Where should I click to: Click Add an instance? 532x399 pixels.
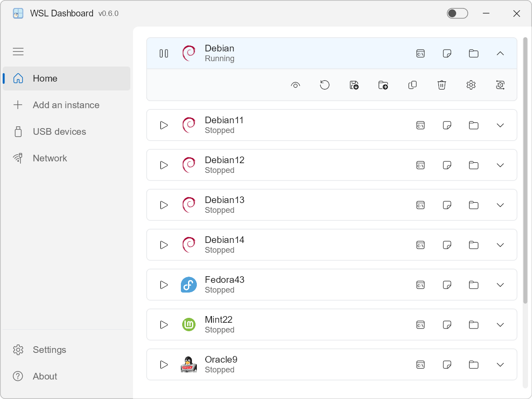pos(66,105)
